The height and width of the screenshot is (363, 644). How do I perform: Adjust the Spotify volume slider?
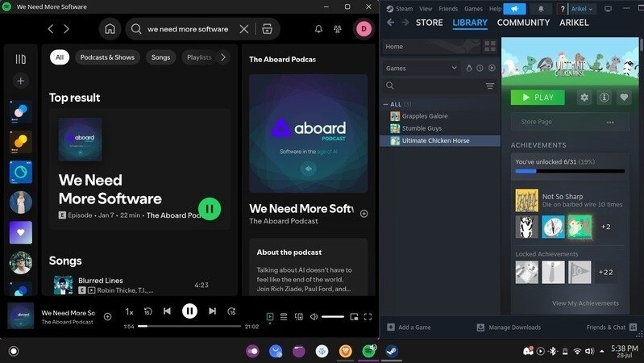333,316
